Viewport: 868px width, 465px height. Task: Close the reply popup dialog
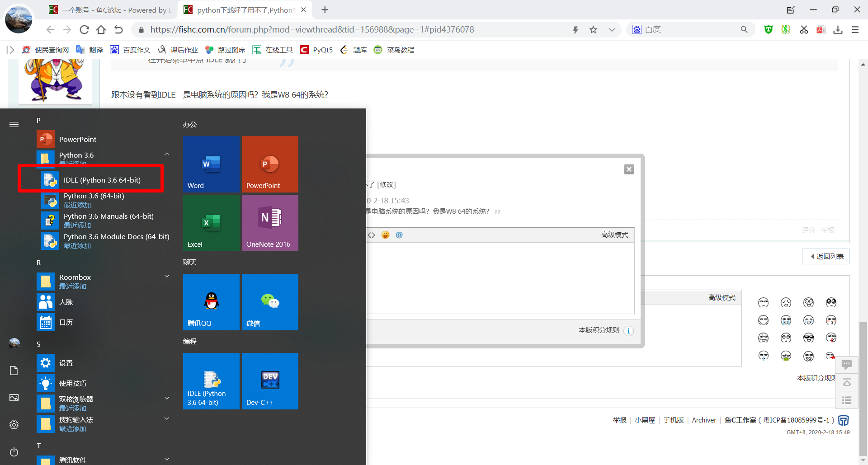tap(629, 169)
